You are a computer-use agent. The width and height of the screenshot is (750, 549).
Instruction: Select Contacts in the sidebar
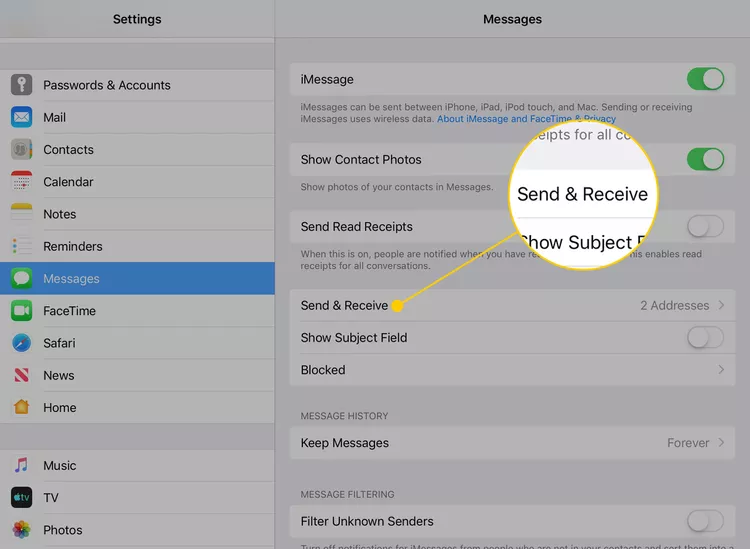[137, 150]
